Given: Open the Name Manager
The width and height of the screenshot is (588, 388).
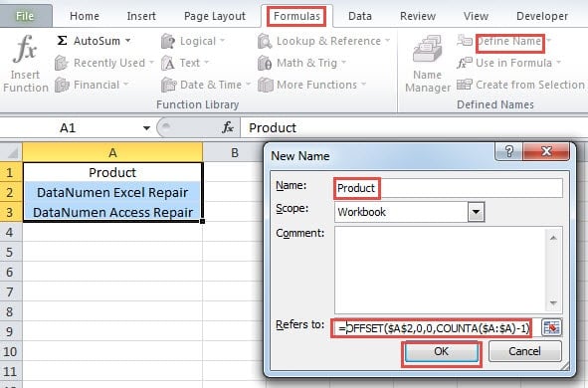Looking at the screenshot, I should pos(428,64).
